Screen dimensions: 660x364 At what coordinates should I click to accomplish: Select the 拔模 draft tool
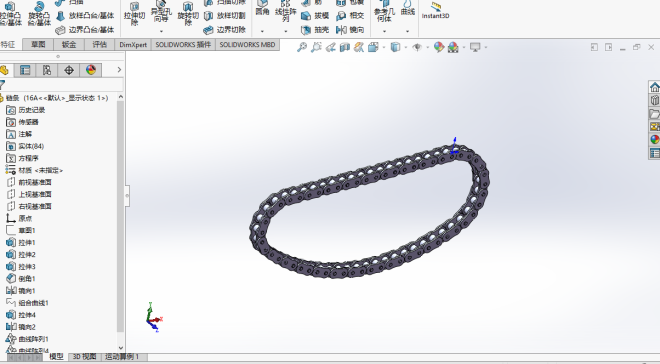tap(315, 16)
